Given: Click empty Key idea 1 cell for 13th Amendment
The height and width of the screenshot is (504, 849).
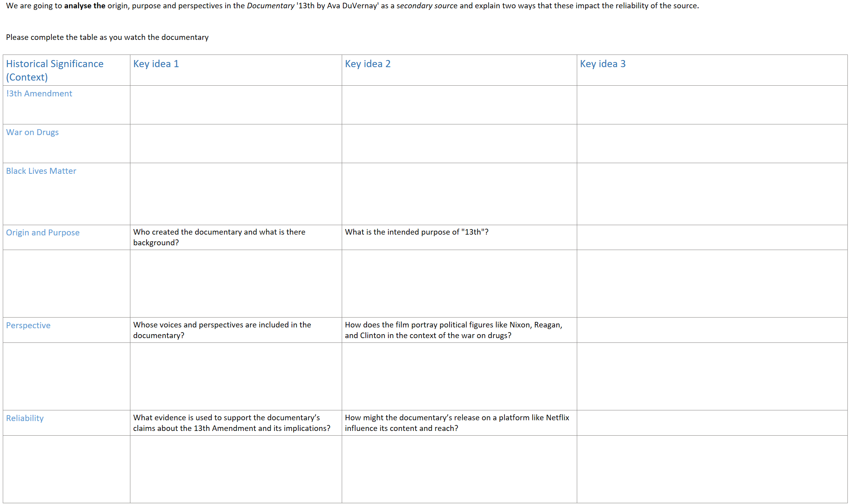Looking at the screenshot, I should click(x=235, y=105).
